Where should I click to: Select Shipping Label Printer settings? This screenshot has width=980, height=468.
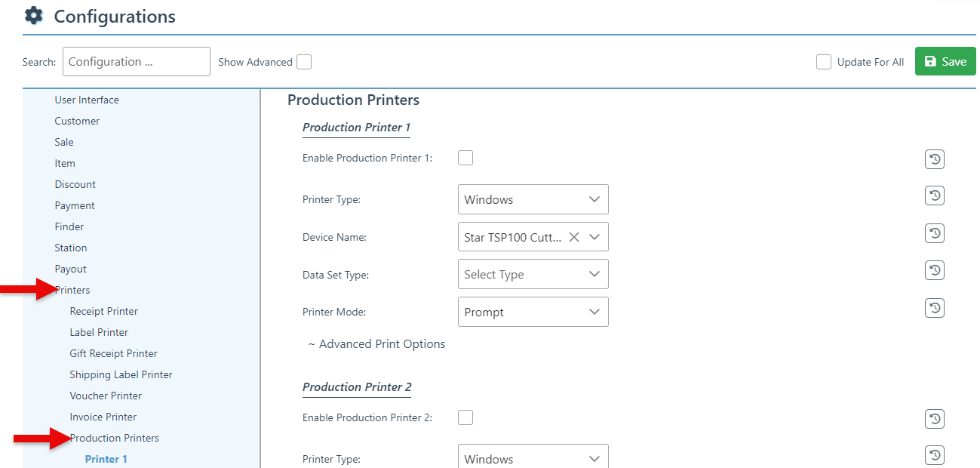(121, 374)
